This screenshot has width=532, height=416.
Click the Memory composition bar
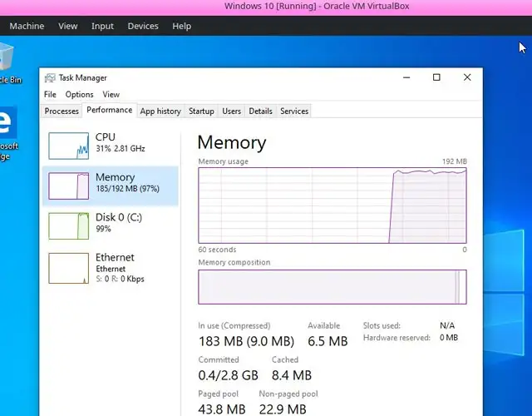click(332, 287)
